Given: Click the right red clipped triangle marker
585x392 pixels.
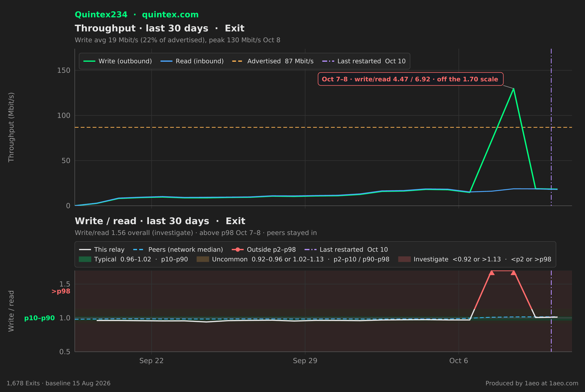Looking at the screenshot, I should point(513,273).
